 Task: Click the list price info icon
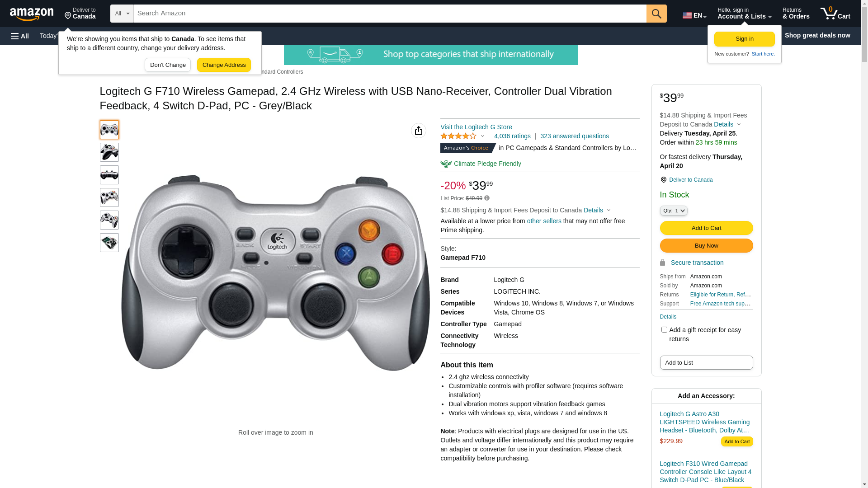[x=487, y=198]
